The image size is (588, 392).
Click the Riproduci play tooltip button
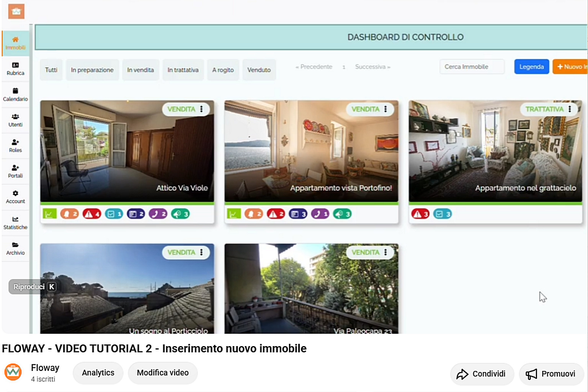34,287
